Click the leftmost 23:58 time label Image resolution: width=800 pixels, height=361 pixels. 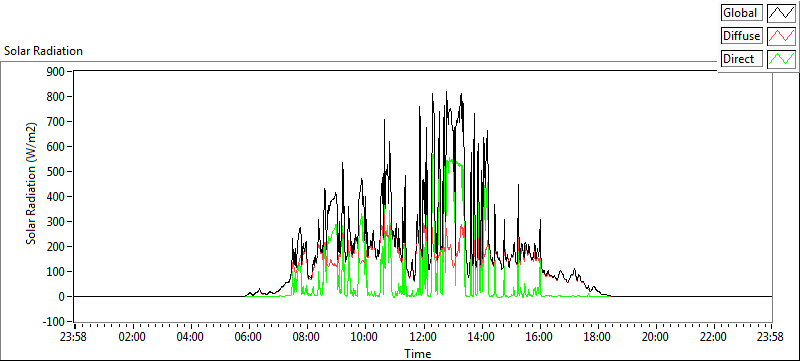pyautogui.click(x=75, y=337)
